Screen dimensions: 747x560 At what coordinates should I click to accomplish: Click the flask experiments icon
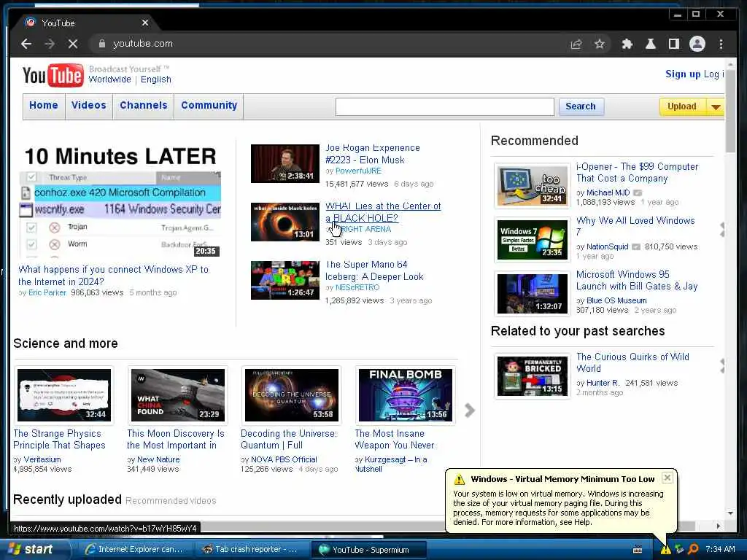650,44
